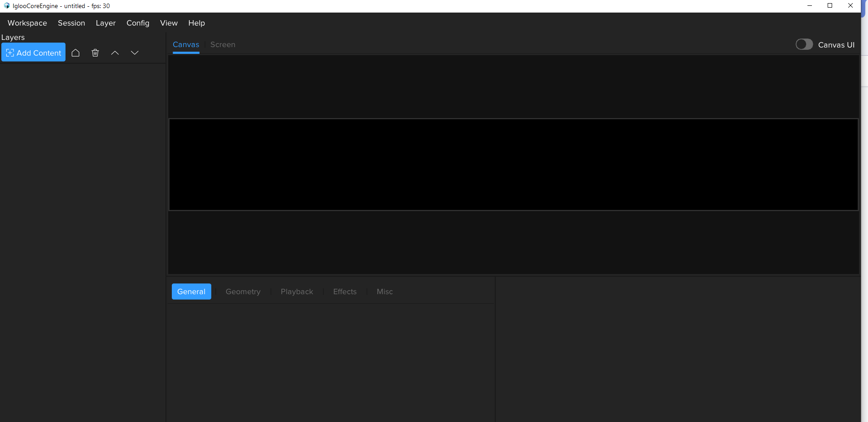Select the Canvas tab
Screen dimensions: 868x422
click(186, 44)
